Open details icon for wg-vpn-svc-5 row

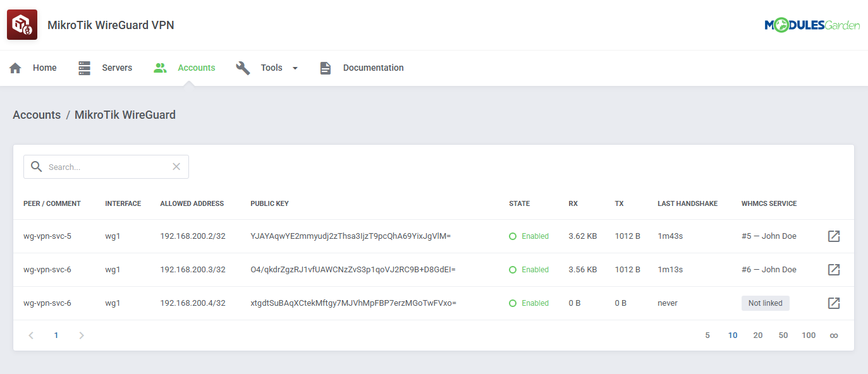click(x=834, y=236)
